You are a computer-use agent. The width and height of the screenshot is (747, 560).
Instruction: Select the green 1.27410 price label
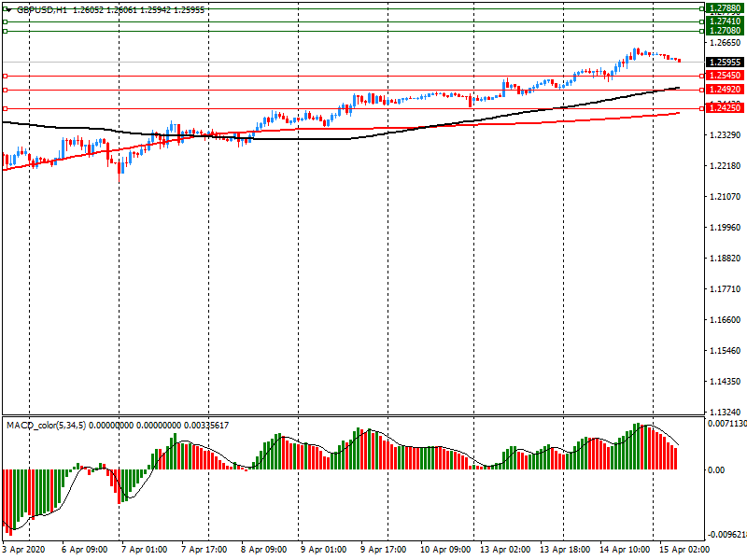(724, 21)
